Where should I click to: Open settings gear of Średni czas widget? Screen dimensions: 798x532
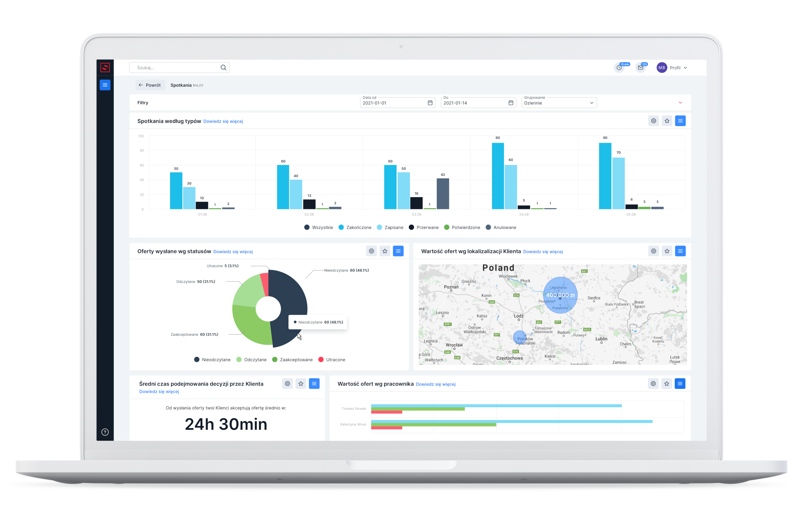[287, 383]
